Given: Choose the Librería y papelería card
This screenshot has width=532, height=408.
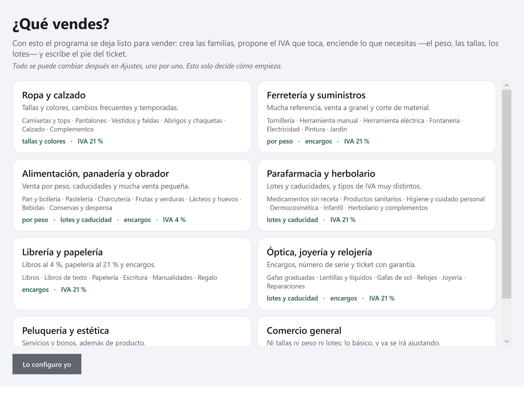Looking at the screenshot, I should (x=132, y=274).
